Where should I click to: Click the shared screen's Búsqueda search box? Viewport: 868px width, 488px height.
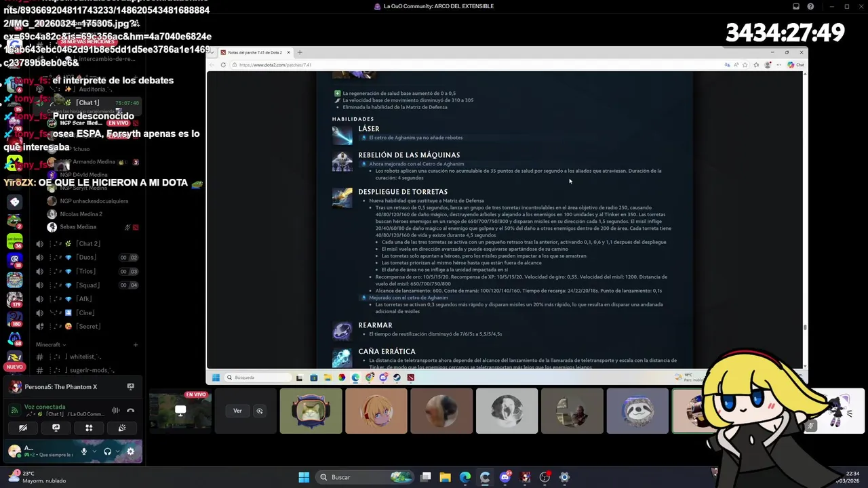point(258,378)
